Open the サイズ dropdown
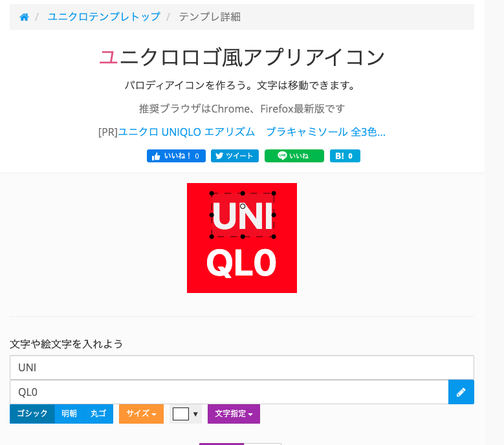 point(141,414)
